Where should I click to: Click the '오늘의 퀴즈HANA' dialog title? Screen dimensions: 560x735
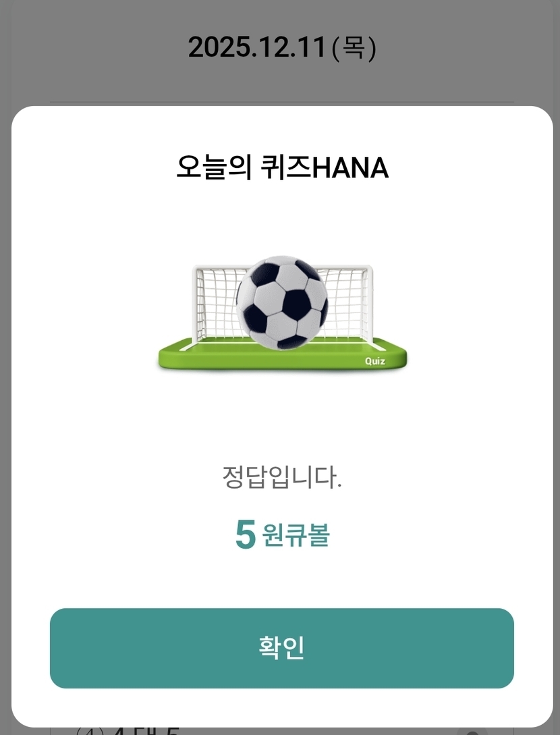click(282, 167)
